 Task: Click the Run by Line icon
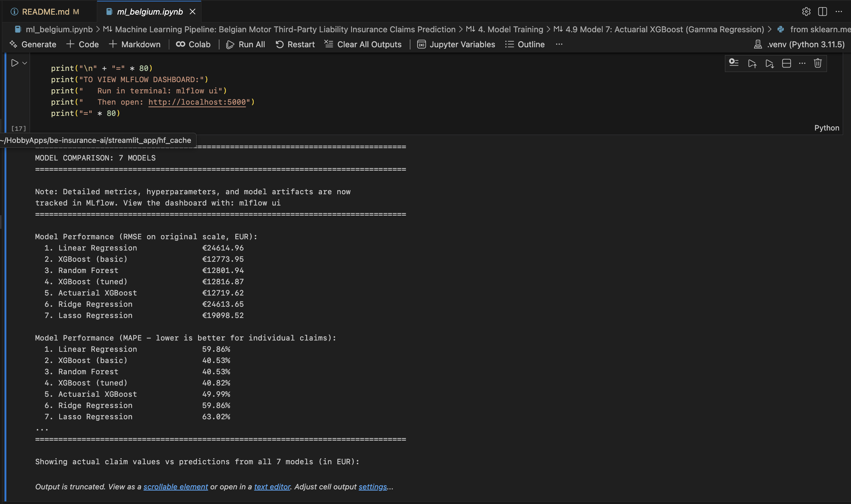coord(734,63)
